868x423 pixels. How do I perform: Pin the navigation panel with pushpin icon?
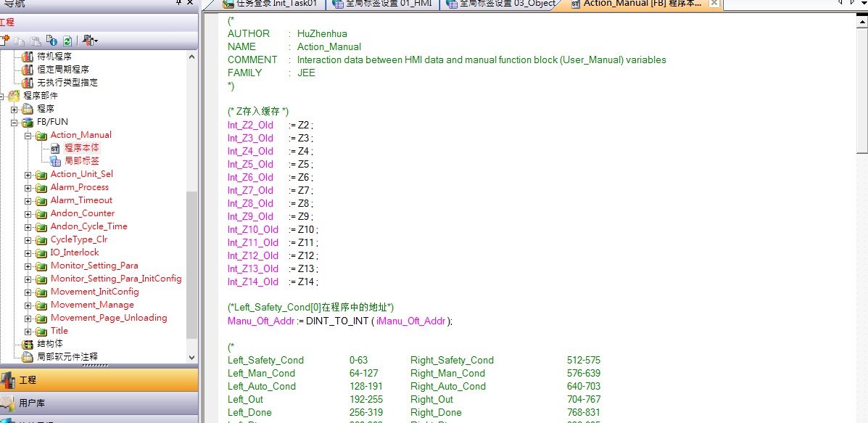click(179, 4)
